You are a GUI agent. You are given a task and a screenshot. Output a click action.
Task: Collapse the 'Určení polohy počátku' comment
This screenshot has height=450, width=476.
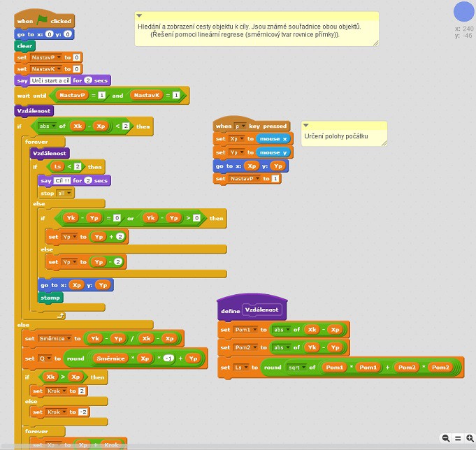coord(306,125)
